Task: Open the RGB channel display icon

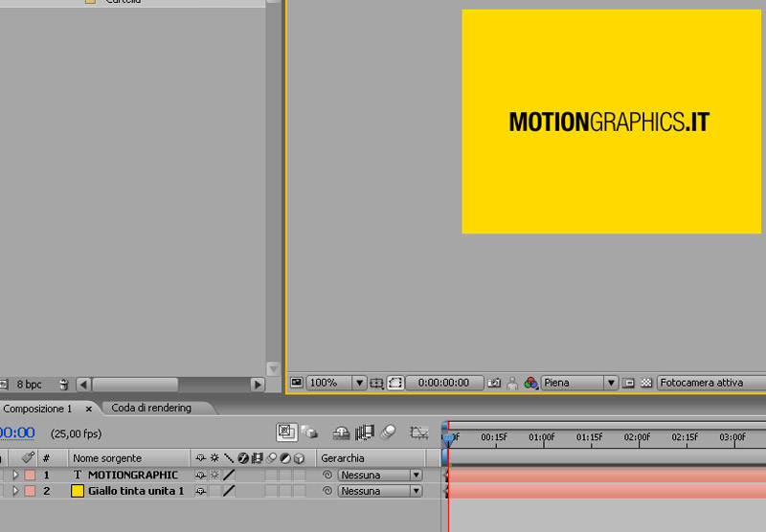Action: pos(530,383)
